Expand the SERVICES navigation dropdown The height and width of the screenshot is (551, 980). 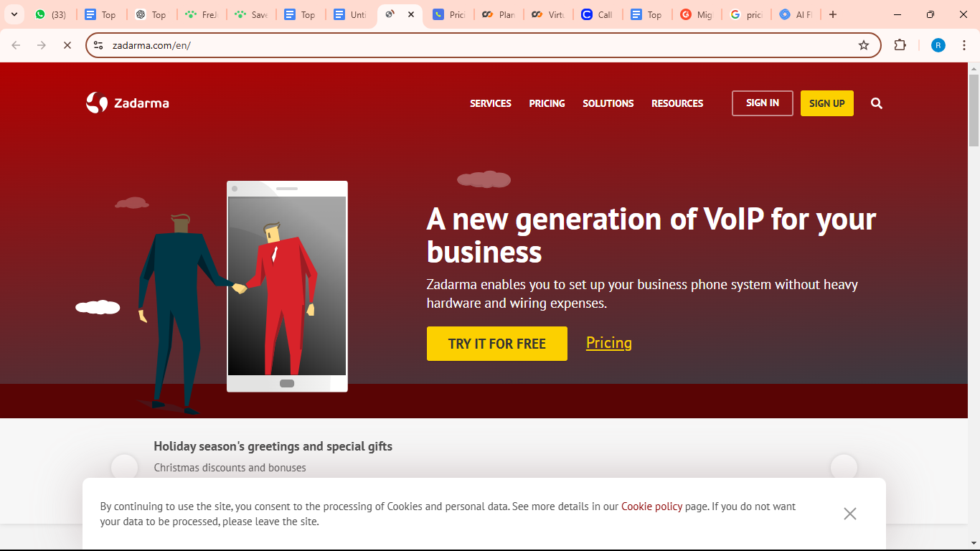491,103
